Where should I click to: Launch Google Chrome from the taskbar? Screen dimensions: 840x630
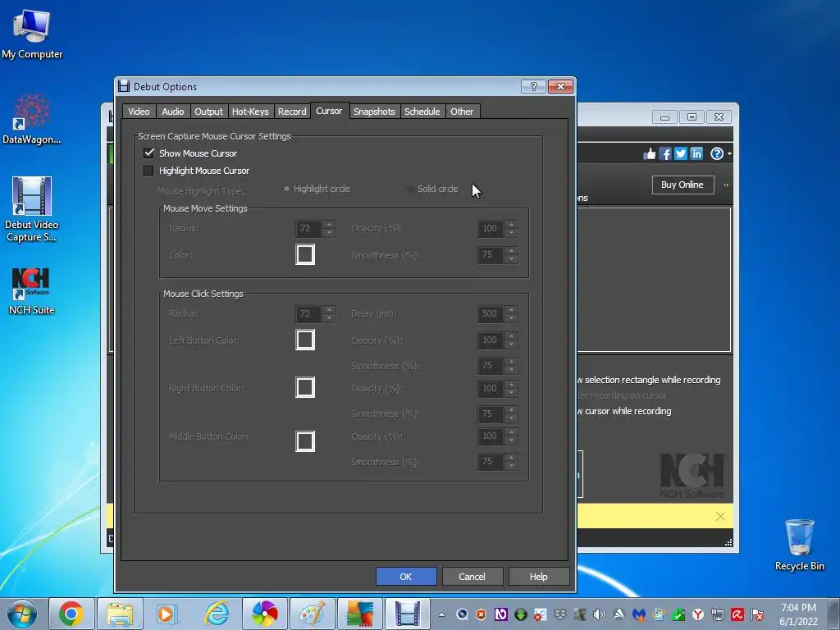point(71,614)
